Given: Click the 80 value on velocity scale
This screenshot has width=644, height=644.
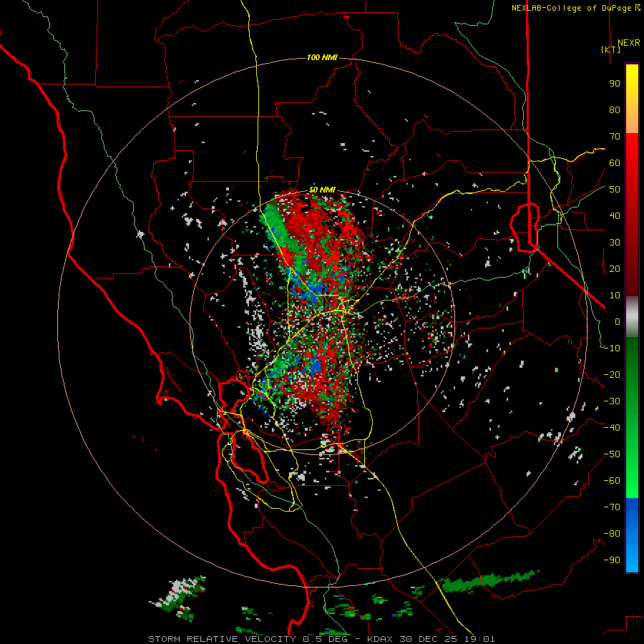Looking at the screenshot, I should [615, 109].
